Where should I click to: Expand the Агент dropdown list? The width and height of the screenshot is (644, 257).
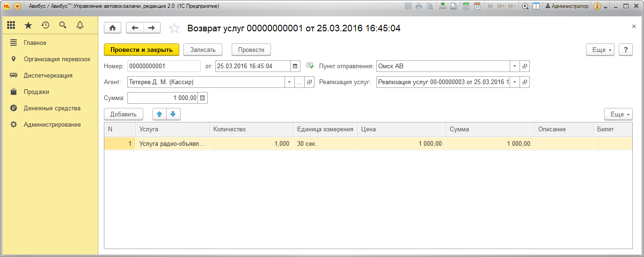tap(289, 82)
